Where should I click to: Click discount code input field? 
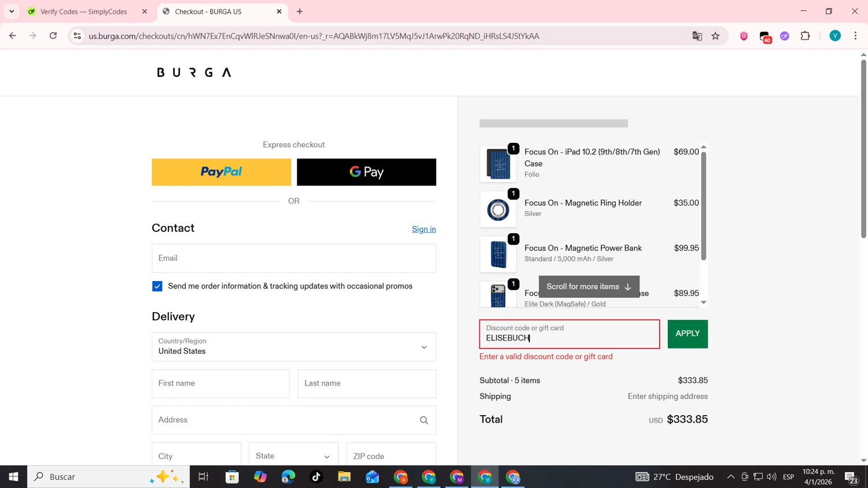tap(569, 334)
